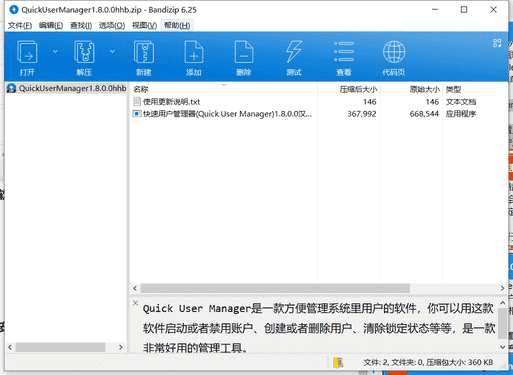Open the 查找(I) menu
This screenshot has width=513, height=375.
coord(81,25)
